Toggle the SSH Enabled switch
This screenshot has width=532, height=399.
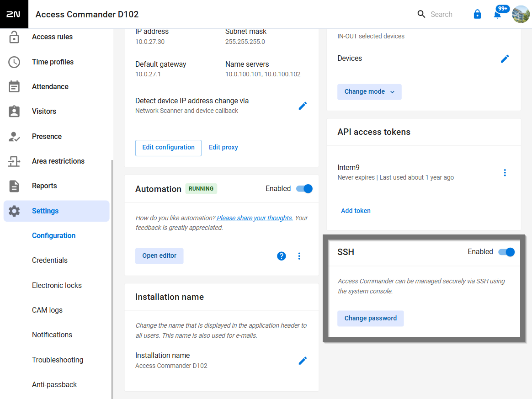click(x=506, y=252)
